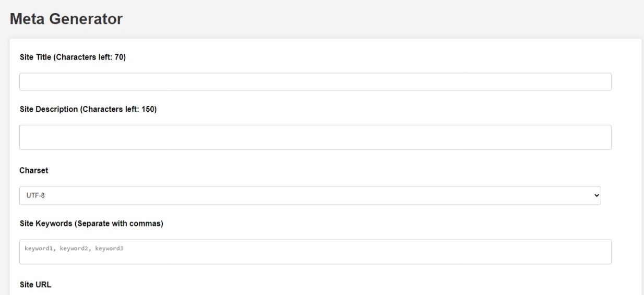This screenshot has height=295, width=644.
Task: Click the right end of Site Title field
Action: point(600,82)
